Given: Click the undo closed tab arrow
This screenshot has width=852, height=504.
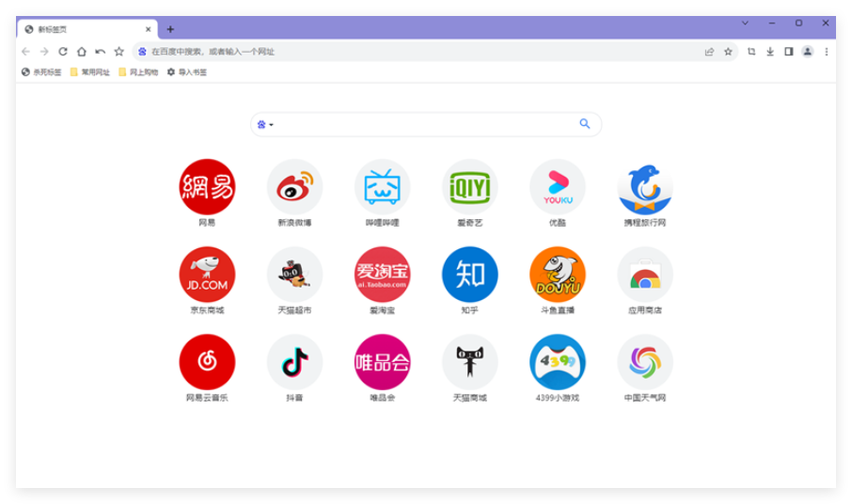Looking at the screenshot, I should (100, 52).
